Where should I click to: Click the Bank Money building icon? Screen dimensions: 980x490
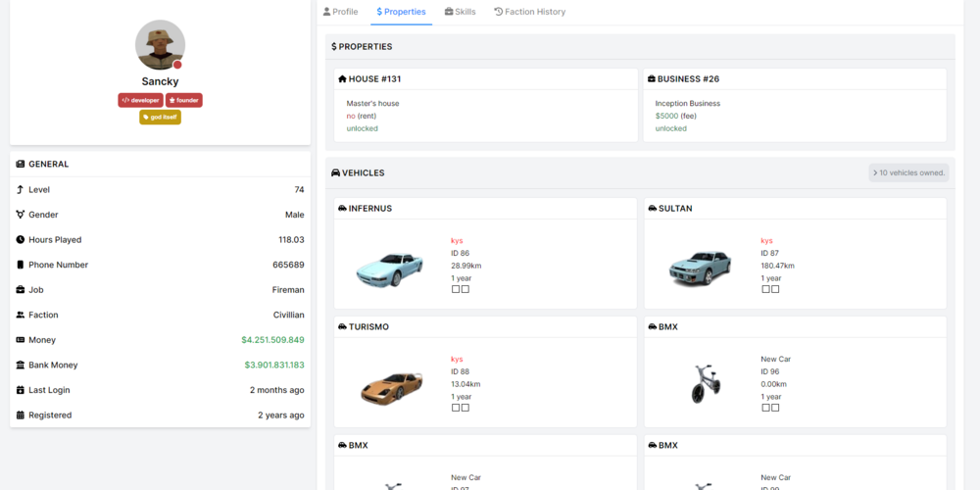(x=20, y=365)
